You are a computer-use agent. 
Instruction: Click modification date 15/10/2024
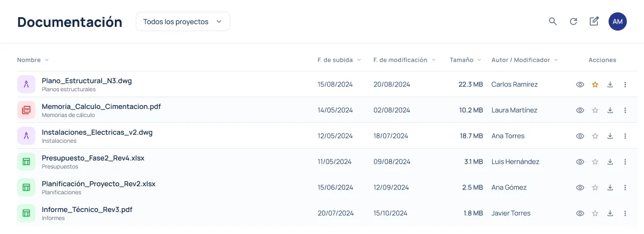(x=392, y=213)
